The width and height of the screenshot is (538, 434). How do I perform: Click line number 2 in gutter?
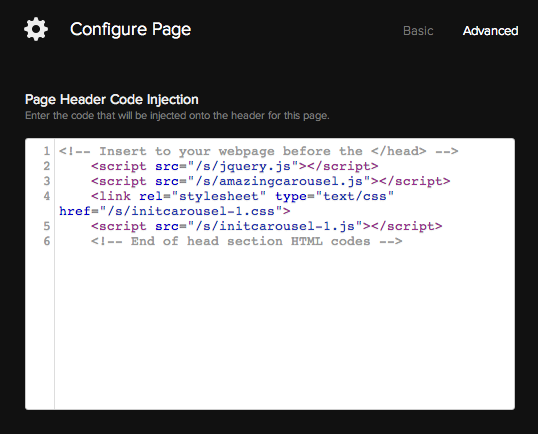47,166
